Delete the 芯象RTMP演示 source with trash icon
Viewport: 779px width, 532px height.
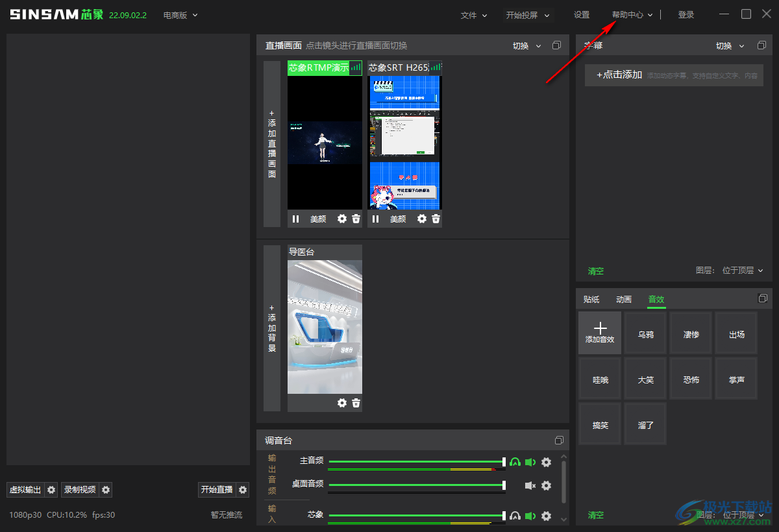356,219
